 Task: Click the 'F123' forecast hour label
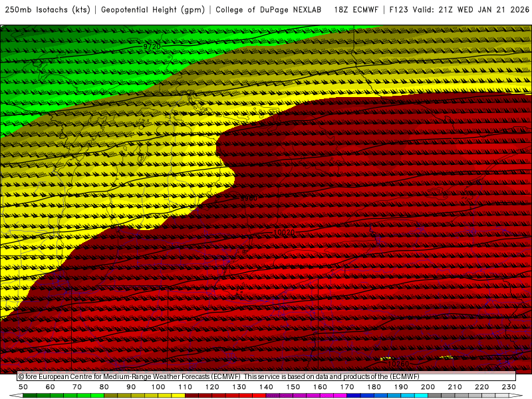click(x=398, y=10)
